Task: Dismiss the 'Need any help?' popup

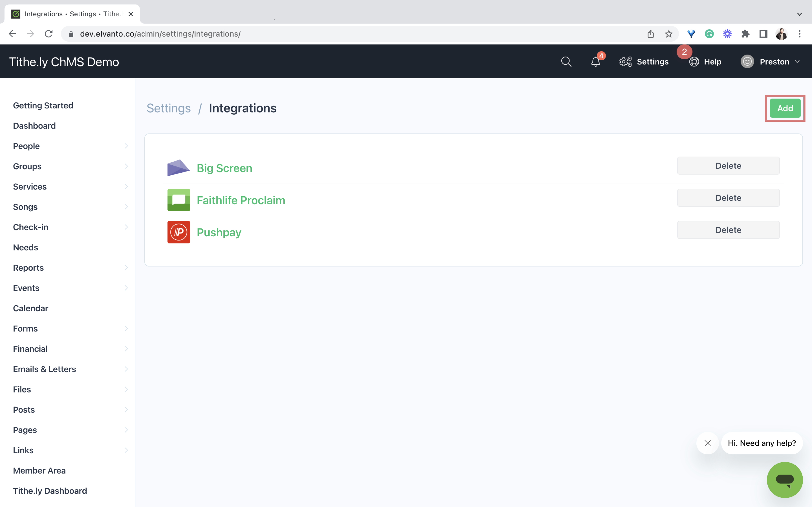Action: (707, 443)
